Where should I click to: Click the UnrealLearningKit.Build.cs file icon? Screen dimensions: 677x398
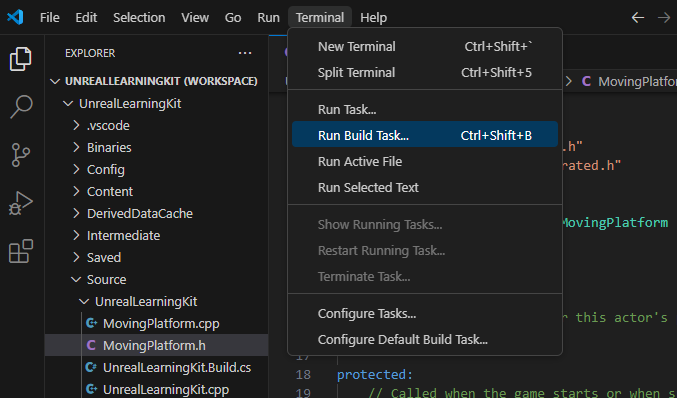[91, 367]
